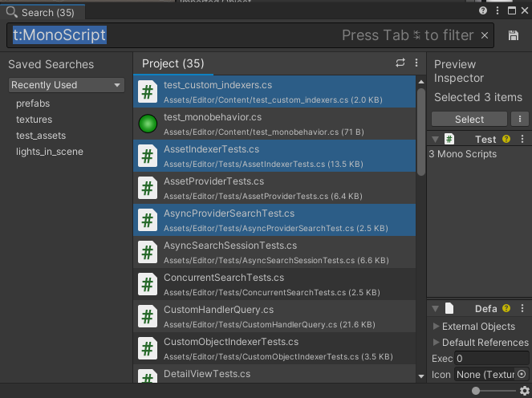
Task: Open the Recently Used sort dropdown
Action: 67,85
